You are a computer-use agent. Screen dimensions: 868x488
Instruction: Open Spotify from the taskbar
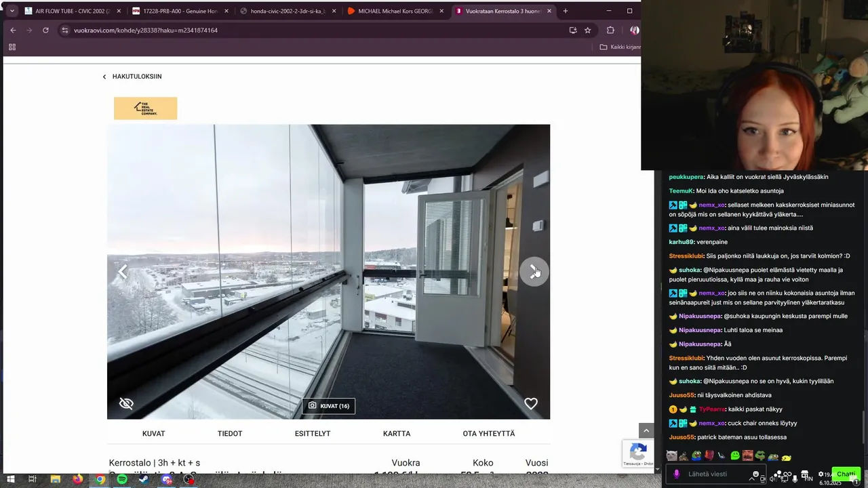click(122, 479)
